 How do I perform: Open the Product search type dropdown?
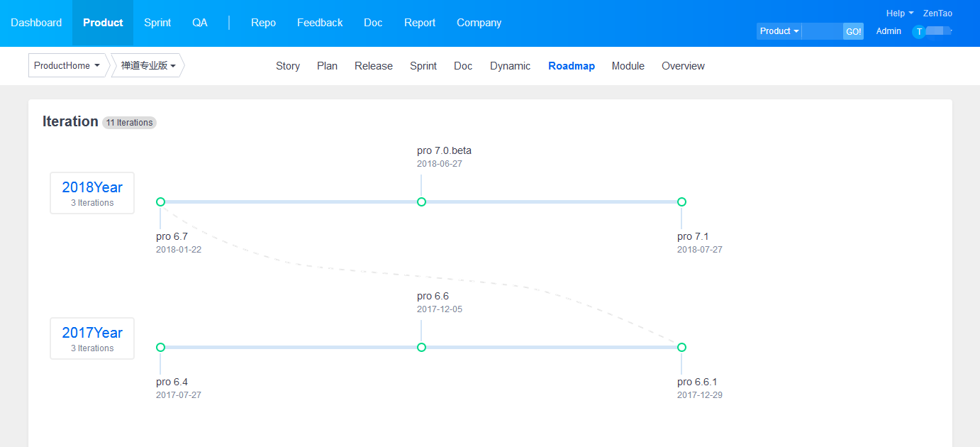point(779,31)
